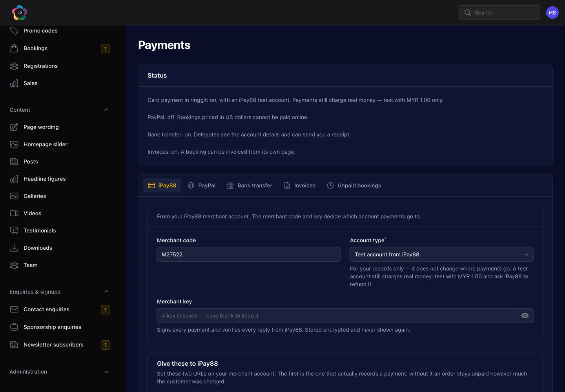Click the Status section heading
Screen dimensions: 565x392
pos(157,75)
